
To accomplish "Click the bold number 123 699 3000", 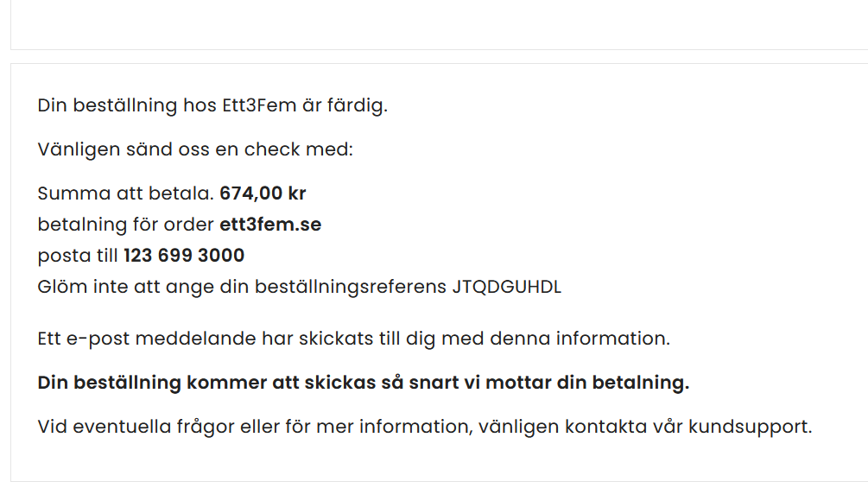I will tap(184, 256).
